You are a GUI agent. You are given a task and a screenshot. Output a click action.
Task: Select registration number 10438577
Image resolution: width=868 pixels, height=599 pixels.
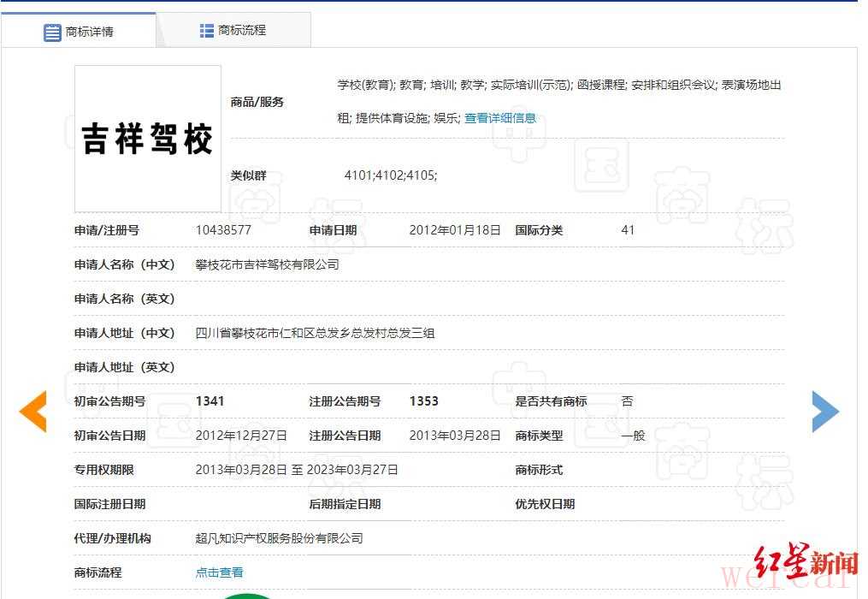point(223,230)
